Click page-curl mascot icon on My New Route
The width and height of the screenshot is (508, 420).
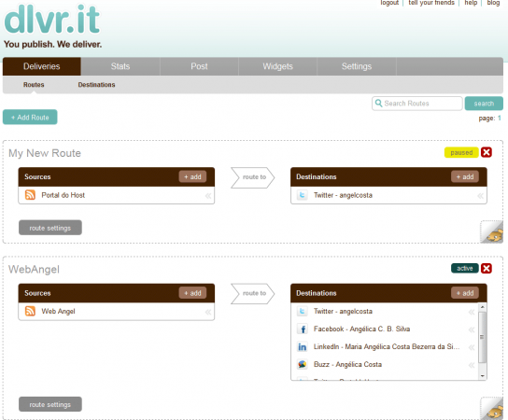(492, 231)
